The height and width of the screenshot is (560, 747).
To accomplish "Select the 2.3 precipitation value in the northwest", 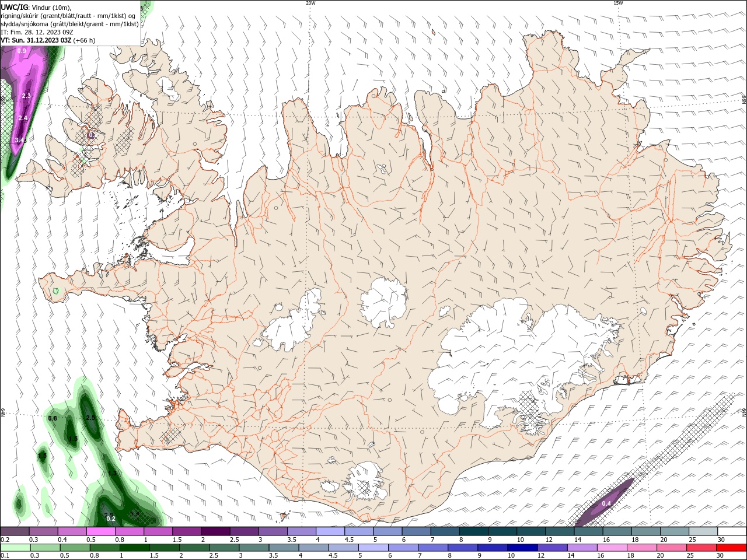I will coord(26,96).
